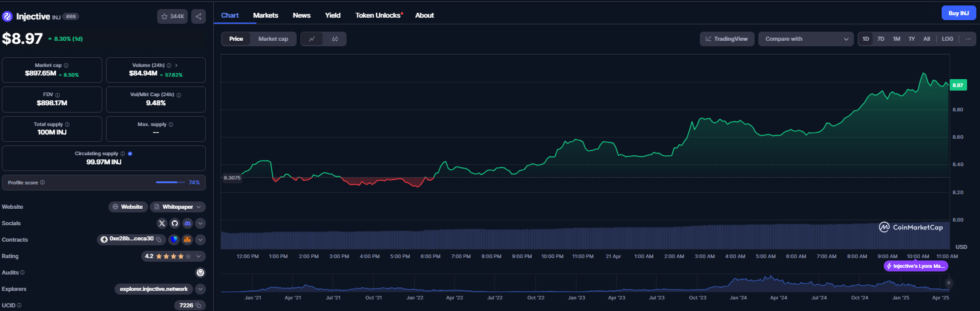This screenshot has height=311, width=980.
Task: Open the TradingView chart button
Action: pyautogui.click(x=727, y=39)
